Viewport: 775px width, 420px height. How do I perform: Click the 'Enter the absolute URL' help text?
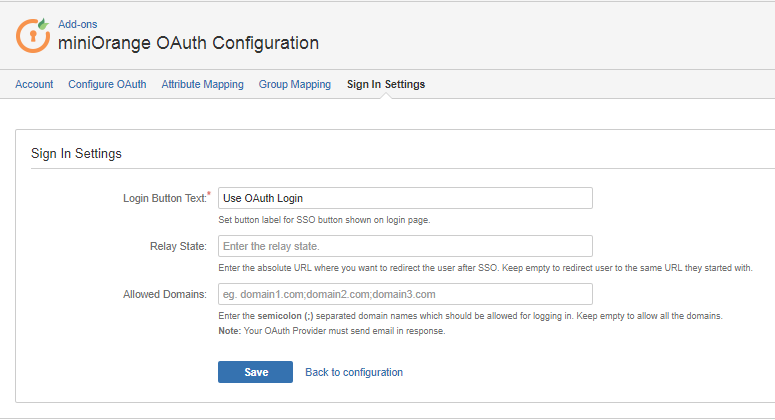(485, 268)
